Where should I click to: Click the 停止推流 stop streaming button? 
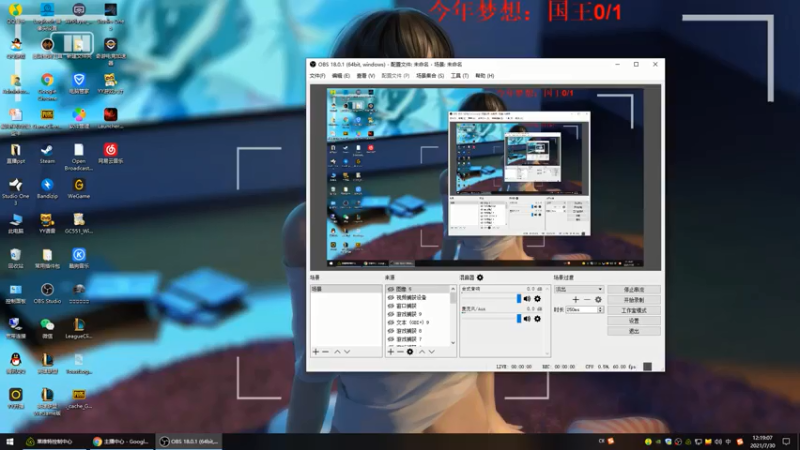pos(634,289)
